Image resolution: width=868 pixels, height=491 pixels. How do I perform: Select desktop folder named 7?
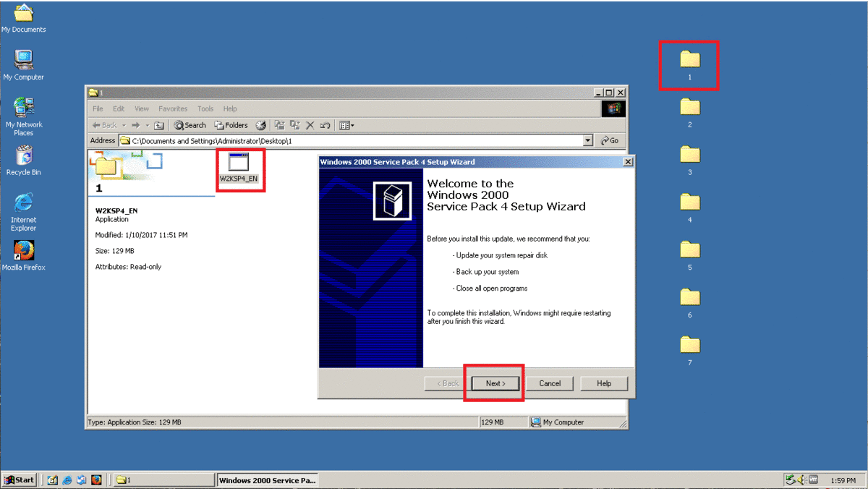[x=690, y=350]
